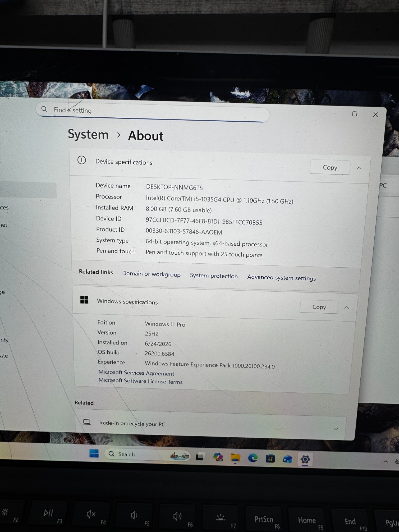
Task: Open File Explorer from the taskbar
Action: click(235, 458)
